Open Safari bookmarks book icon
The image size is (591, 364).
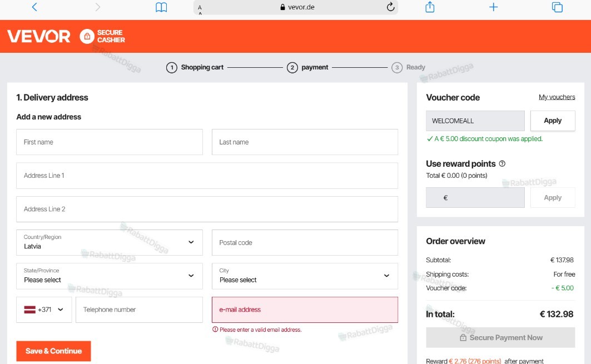[161, 7]
